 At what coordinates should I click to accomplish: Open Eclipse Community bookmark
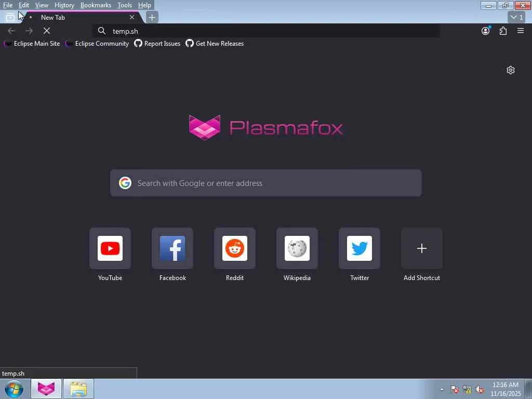click(x=97, y=44)
